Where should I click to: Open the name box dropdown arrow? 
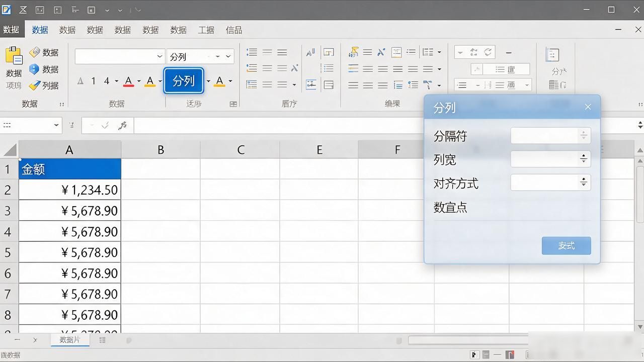56,125
